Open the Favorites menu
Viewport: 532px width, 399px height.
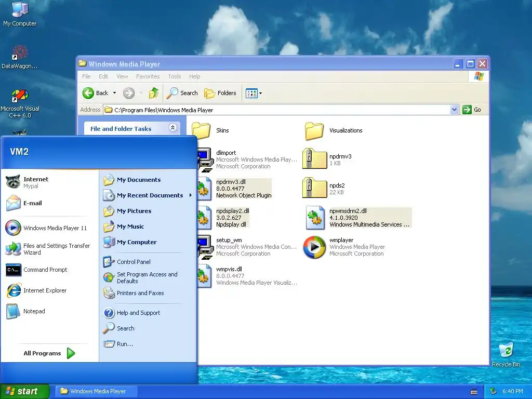tap(148, 76)
